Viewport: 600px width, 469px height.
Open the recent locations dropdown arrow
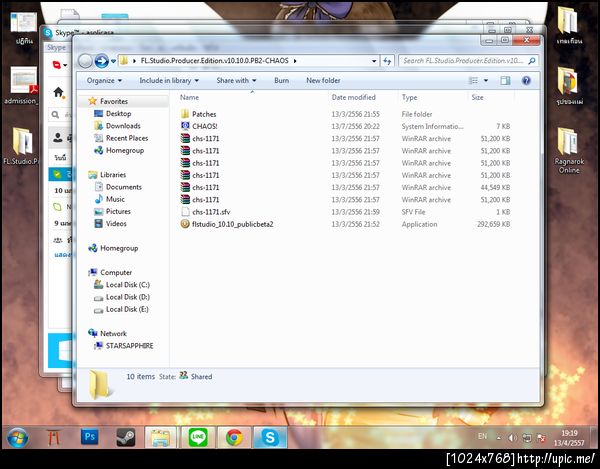point(113,61)
